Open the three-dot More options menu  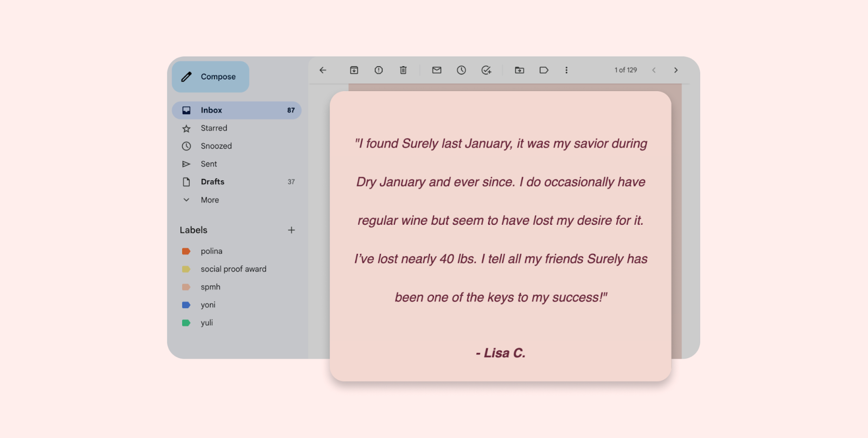(566, 70)
